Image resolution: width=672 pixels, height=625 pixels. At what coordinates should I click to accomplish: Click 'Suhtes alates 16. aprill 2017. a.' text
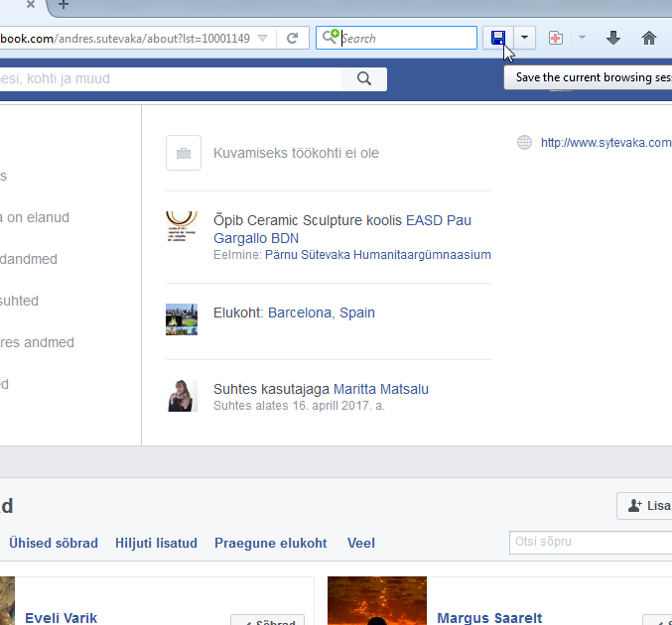point(299,406)
